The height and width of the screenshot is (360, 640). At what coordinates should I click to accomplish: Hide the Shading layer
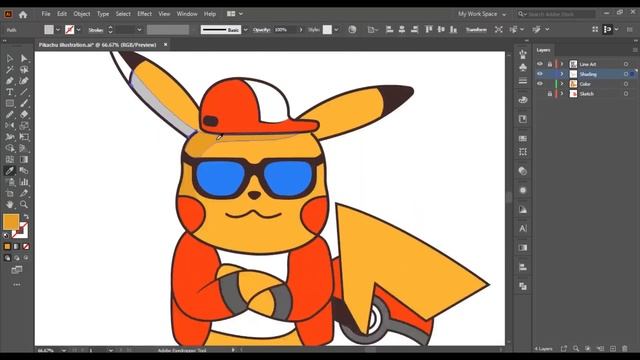click(x=540, y=74)
